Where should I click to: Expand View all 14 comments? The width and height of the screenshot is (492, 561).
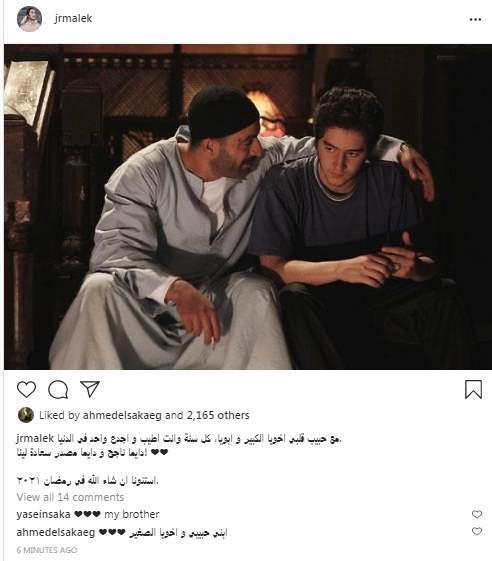[70, 497]
